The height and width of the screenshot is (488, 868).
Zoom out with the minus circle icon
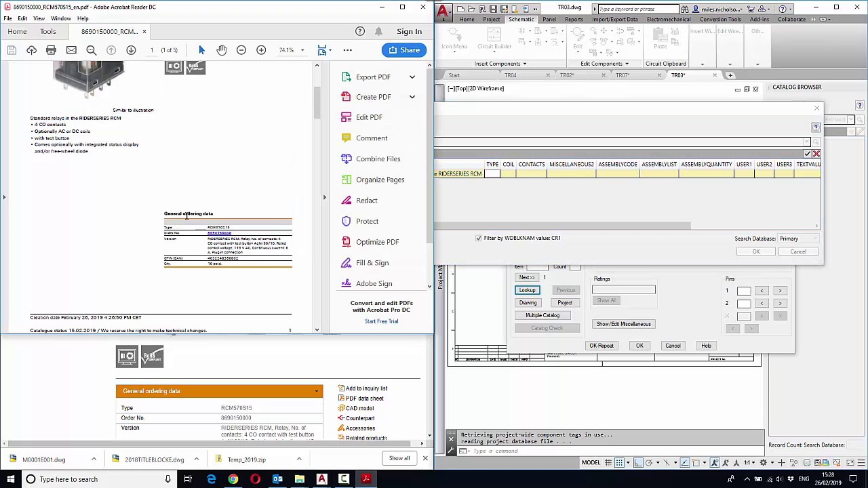click(x=241, y=50)
